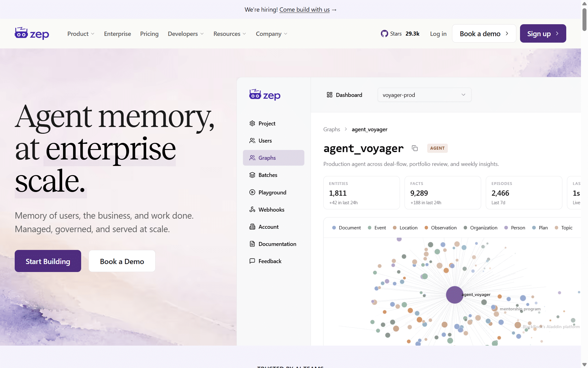Viewport: 588px width, 368px height.
Task: Click the page vertical scrollbar thumb
Action: (x=584, y=19)
